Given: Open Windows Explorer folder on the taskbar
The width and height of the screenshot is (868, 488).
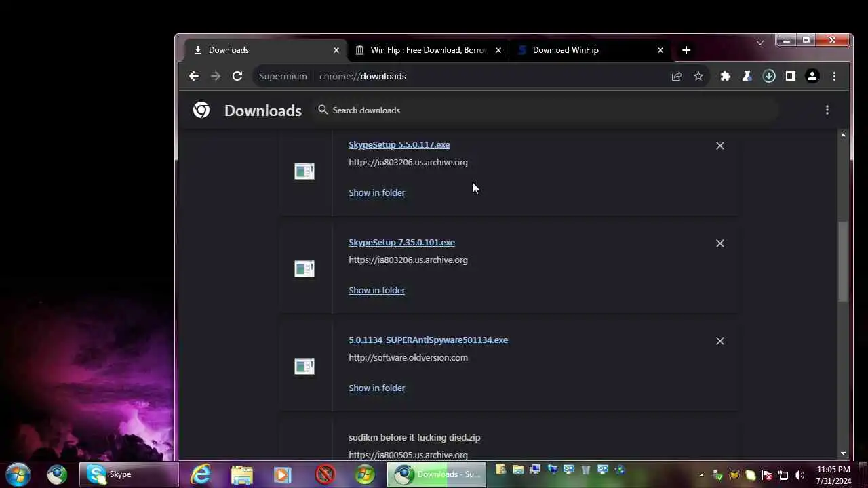Looking at the screenshot, I should tap(242, 474).
